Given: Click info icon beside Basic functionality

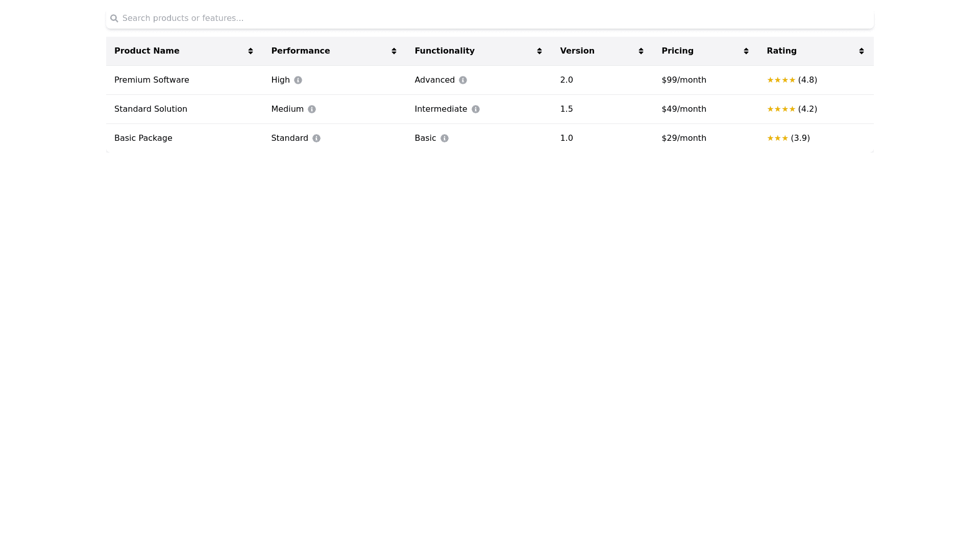Looking at the screenshot, I should tap(445, 138).
